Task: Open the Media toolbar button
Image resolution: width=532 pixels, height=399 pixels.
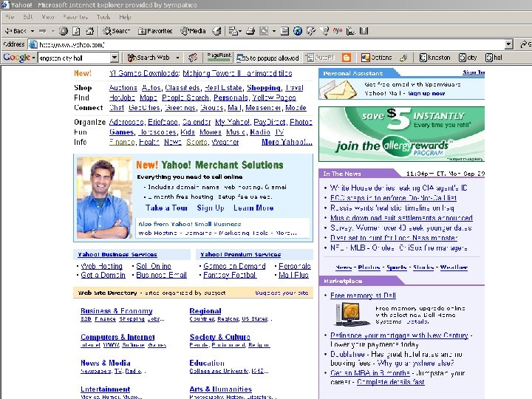Action: (x=193, y=31)
